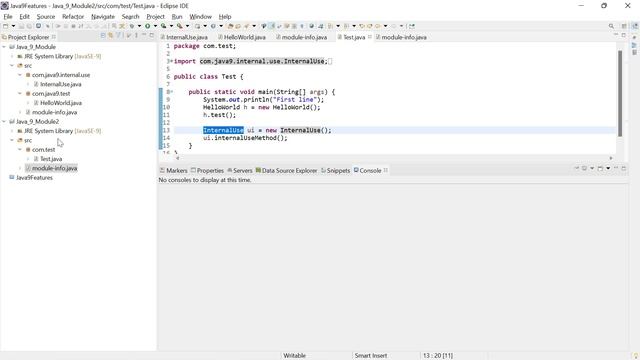This screenshot has height=360, width=640.
Task: Open the Snippets view tab
Action: [x=336, y=171]
